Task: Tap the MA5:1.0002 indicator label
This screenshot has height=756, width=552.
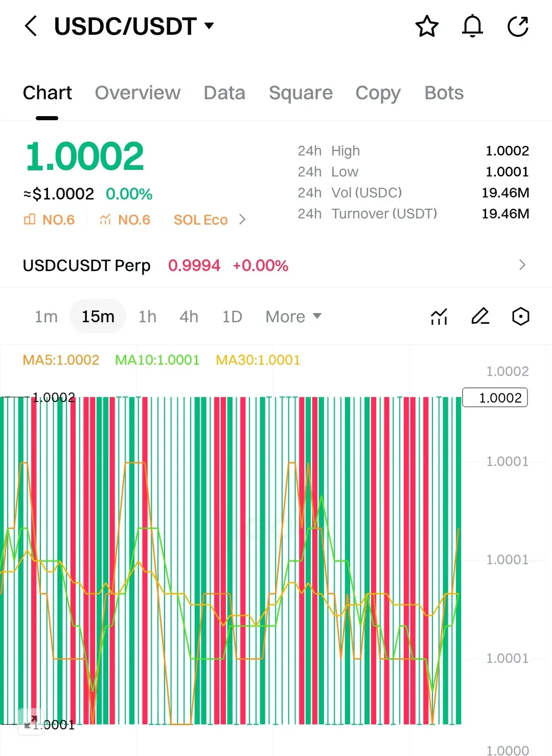Action: tap(61, 360)
